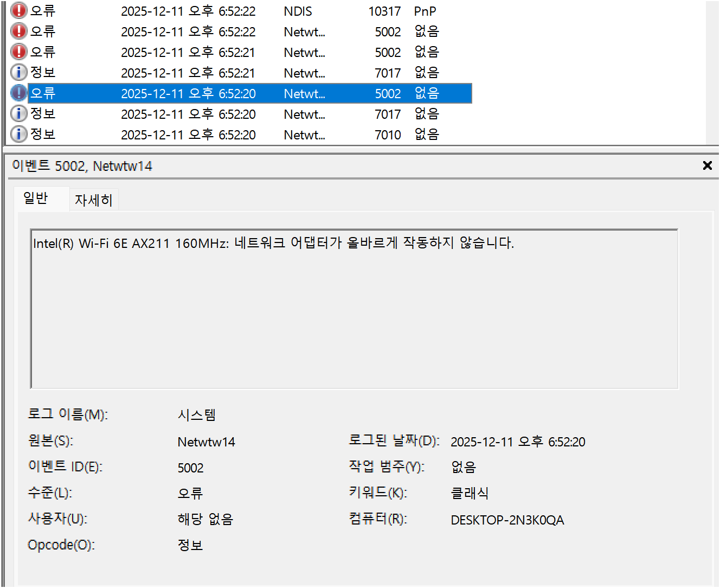Click the error icon on the highlighted 5002 row

coord(18,93)
